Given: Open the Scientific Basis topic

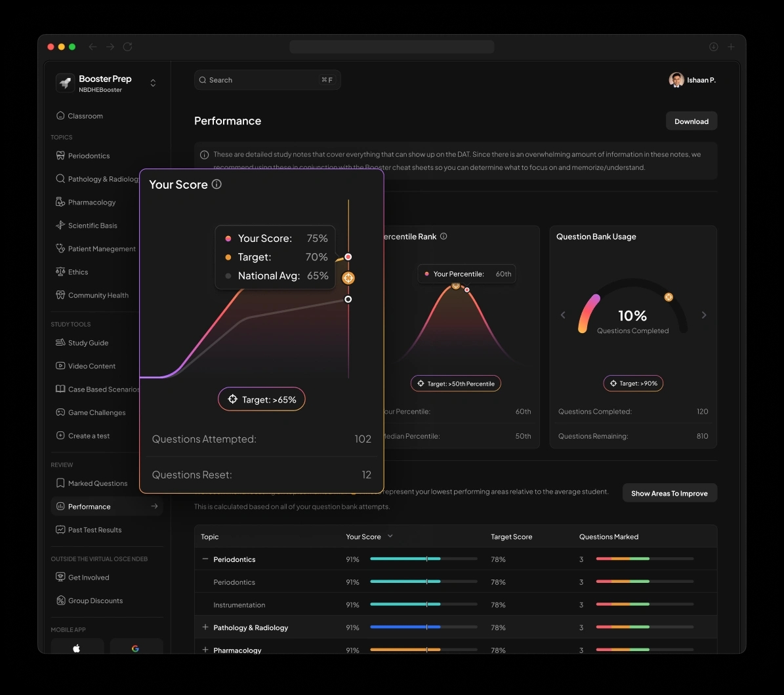Looking at the screenshot, I should pos(87,226).
